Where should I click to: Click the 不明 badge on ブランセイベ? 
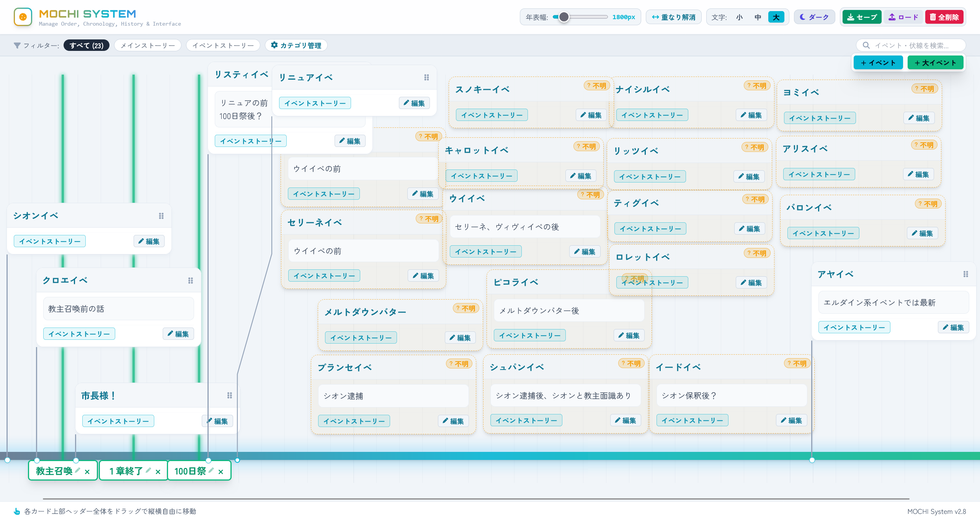(459, 364)
